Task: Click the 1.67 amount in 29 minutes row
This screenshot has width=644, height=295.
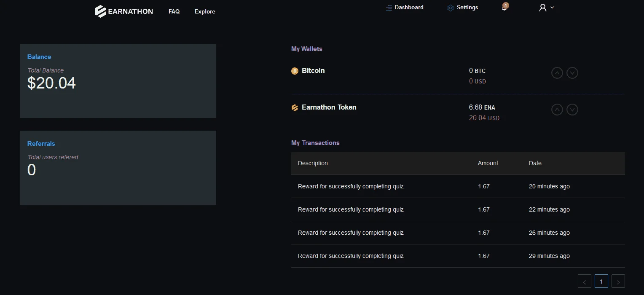Action: click(484, 256)
